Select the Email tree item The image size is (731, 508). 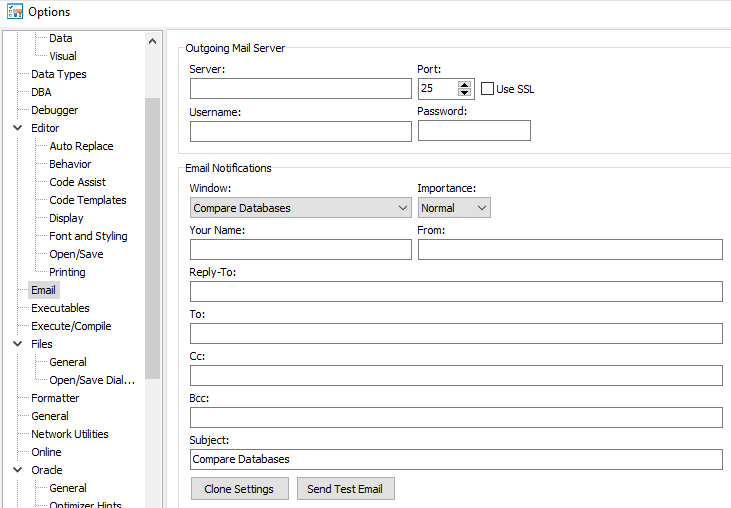coord(43,290)
